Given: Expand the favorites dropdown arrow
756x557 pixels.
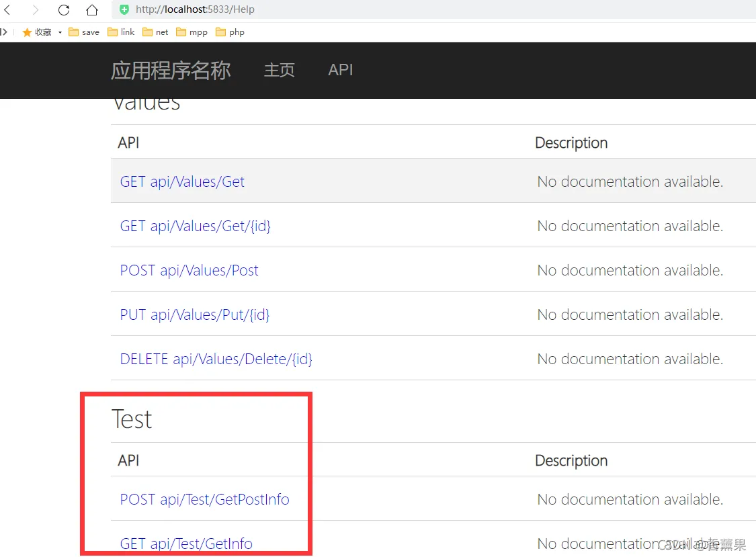Looking at the screenshot, I should [x=60, y=32].
